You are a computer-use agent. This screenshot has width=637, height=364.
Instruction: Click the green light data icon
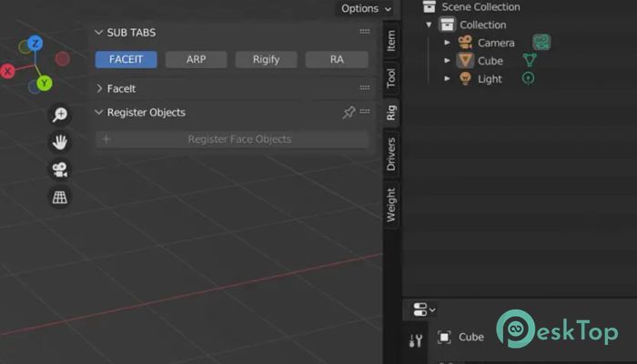528,78
